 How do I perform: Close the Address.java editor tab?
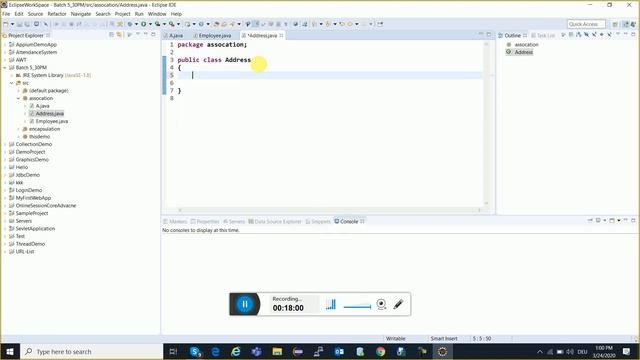click(281, 36)
